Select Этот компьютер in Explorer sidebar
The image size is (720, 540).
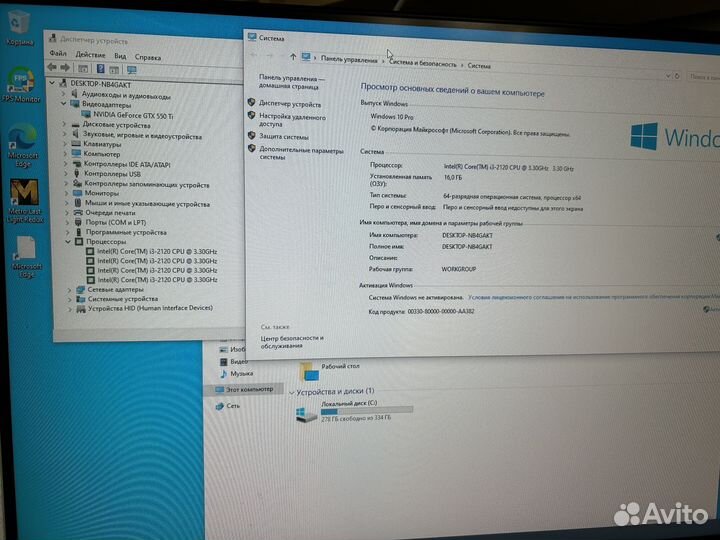point(244,389)
